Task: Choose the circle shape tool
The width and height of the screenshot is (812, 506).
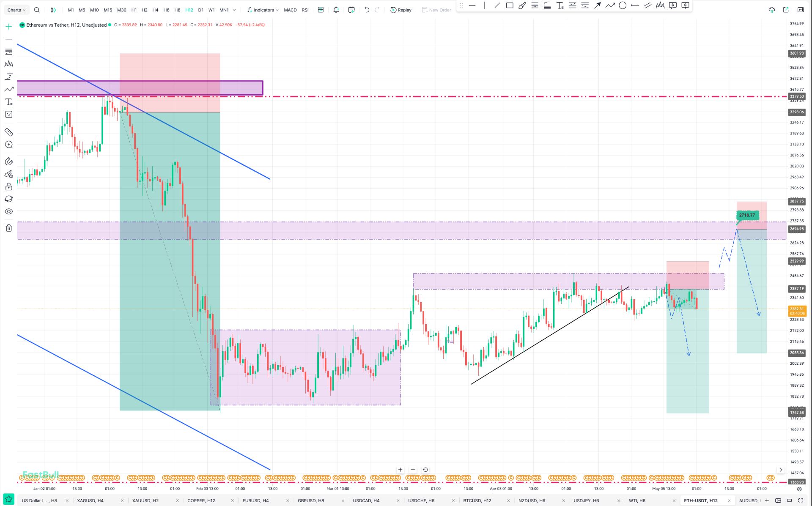Action: 623,5
